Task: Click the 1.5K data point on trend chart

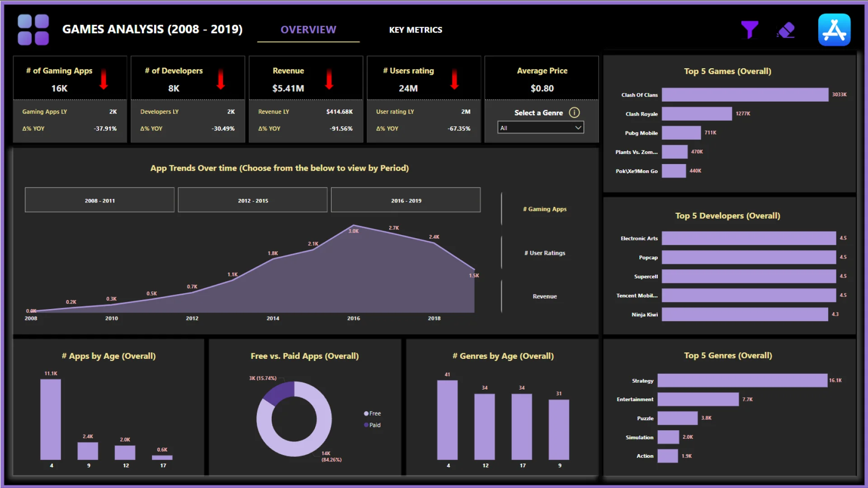Action: click(x=474, y=270)
